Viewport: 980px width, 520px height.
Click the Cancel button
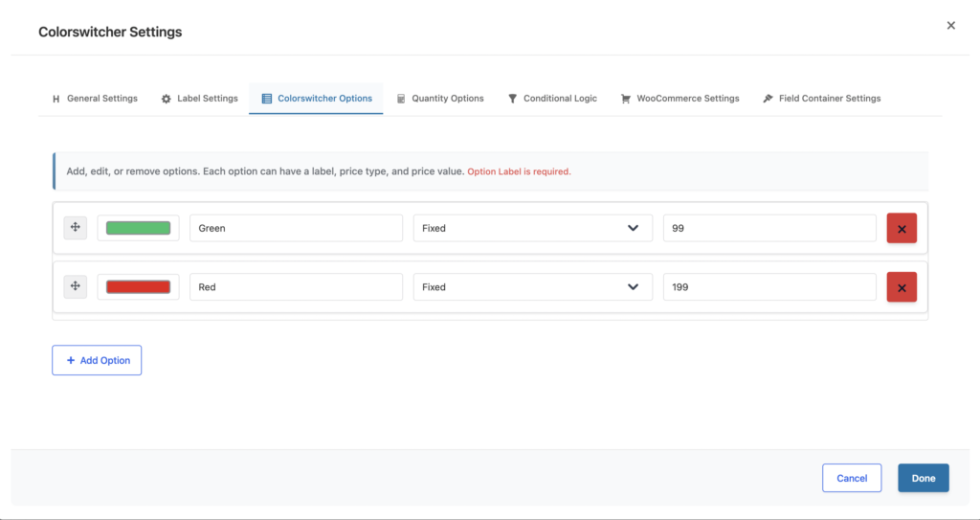tap(852, 478)
